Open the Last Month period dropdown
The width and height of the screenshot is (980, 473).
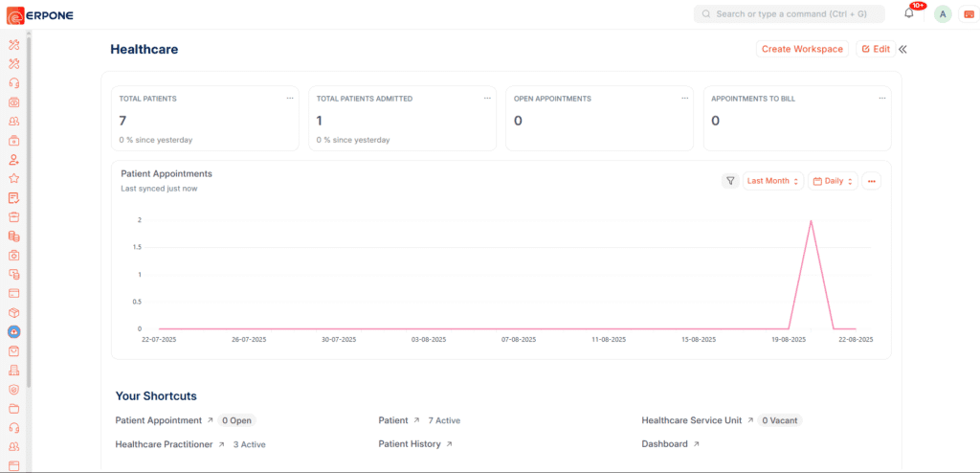click(773, 181)
